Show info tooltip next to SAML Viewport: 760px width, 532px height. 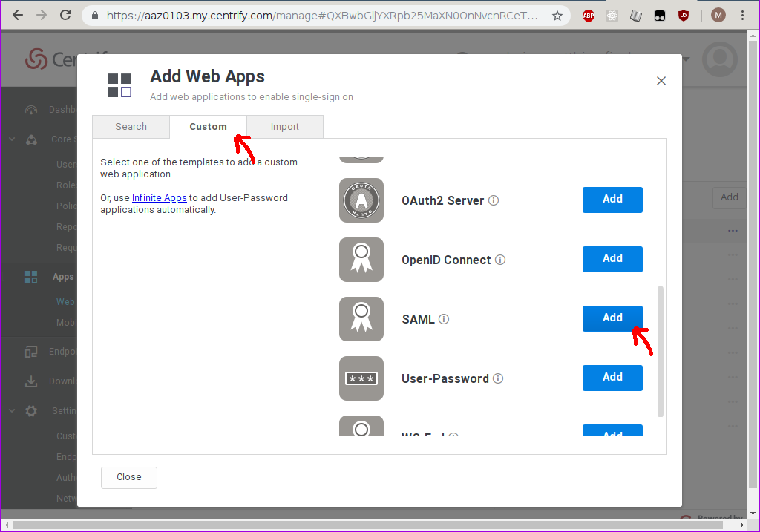pos(444,319)
